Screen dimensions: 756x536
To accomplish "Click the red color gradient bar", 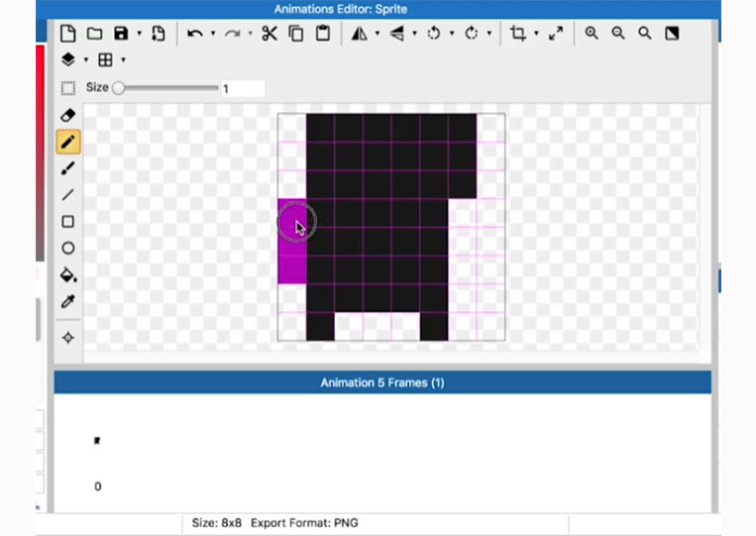I will point(40,154).
